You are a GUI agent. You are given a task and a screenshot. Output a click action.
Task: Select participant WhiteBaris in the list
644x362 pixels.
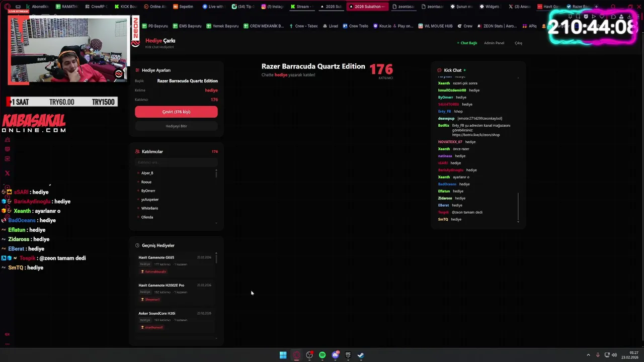(149, 208)
